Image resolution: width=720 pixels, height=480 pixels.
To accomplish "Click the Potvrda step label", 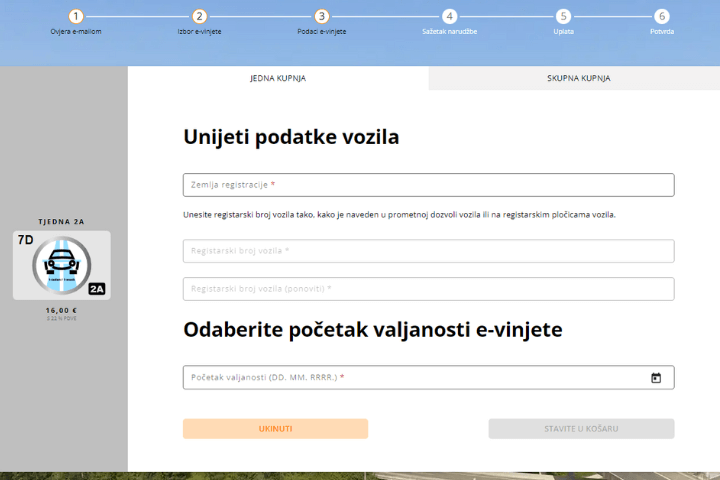I will click(x=662, y=32).
